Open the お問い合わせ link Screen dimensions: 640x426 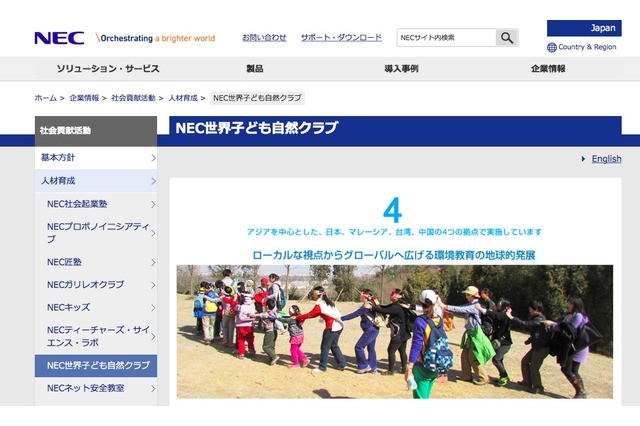click(264, 38)
